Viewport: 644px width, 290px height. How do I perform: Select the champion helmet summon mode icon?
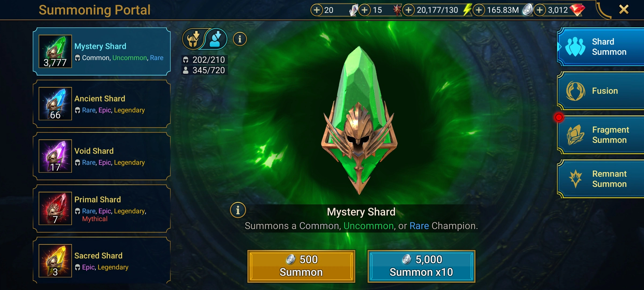click(193, 39)
